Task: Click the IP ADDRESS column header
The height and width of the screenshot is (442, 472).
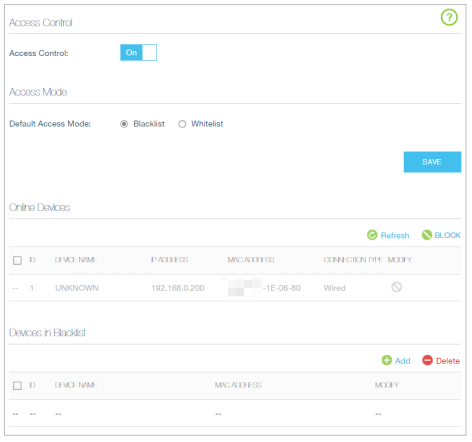Action: [170, 260]
